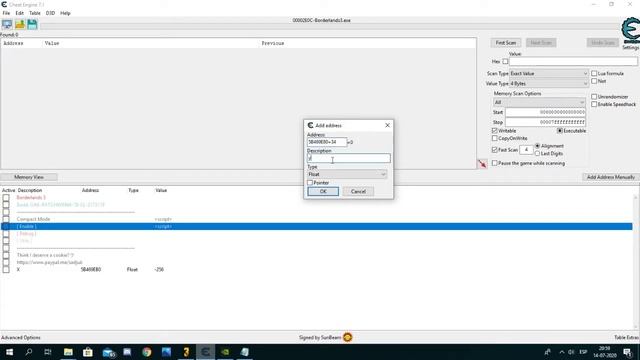This screenshot has width=640, height=360.
Task: Click the memory Stop address field
Action: (x=545, y=122)
